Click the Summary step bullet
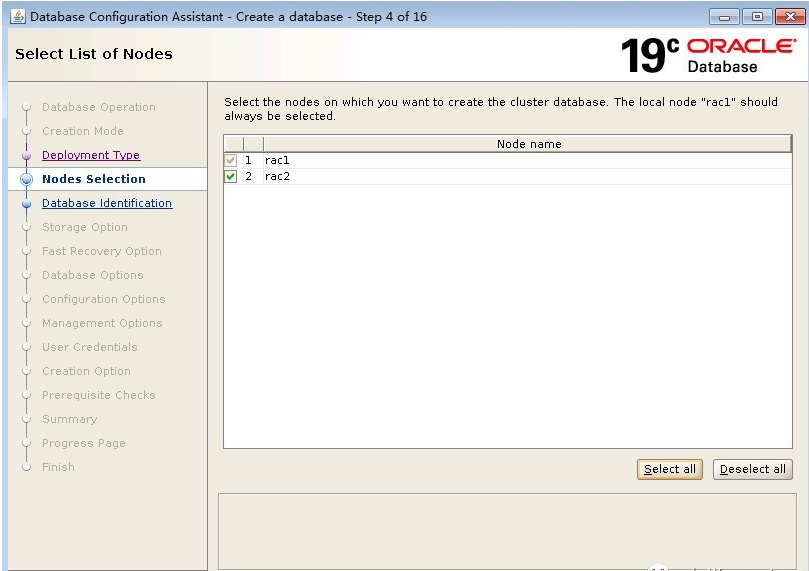The width and height of the screenshot is (809, 571). [27, 420]
